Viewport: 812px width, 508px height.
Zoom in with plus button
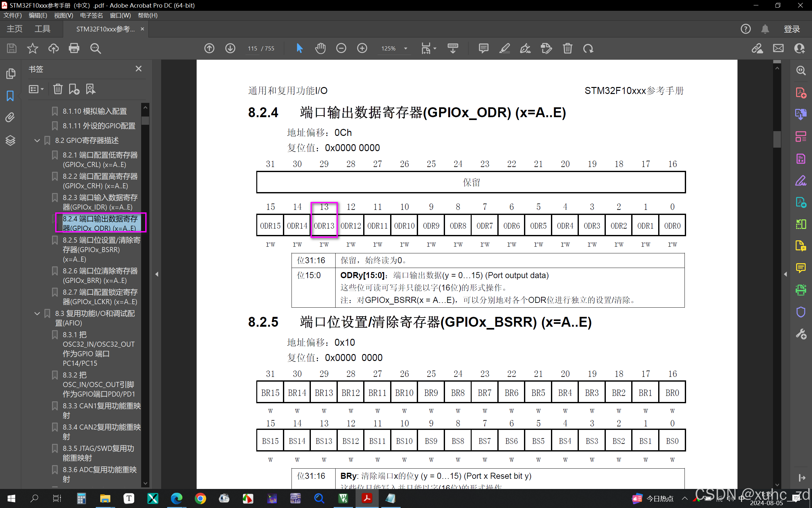(362, 48)
